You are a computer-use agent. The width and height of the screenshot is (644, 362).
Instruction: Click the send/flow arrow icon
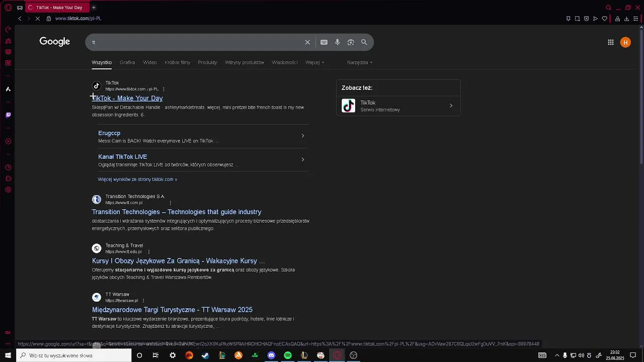pyautogui.click(x=595, y=19)
